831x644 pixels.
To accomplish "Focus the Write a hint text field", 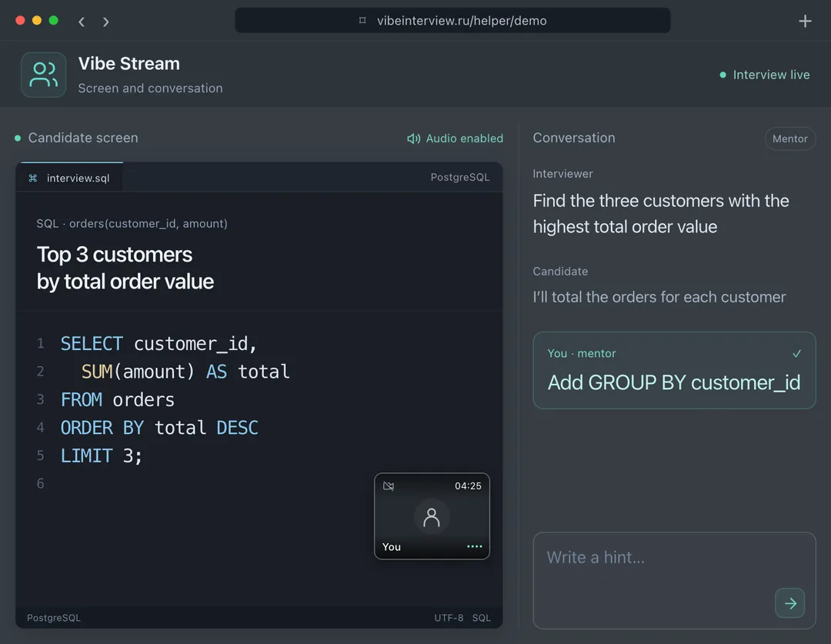I will click(674, 580).
